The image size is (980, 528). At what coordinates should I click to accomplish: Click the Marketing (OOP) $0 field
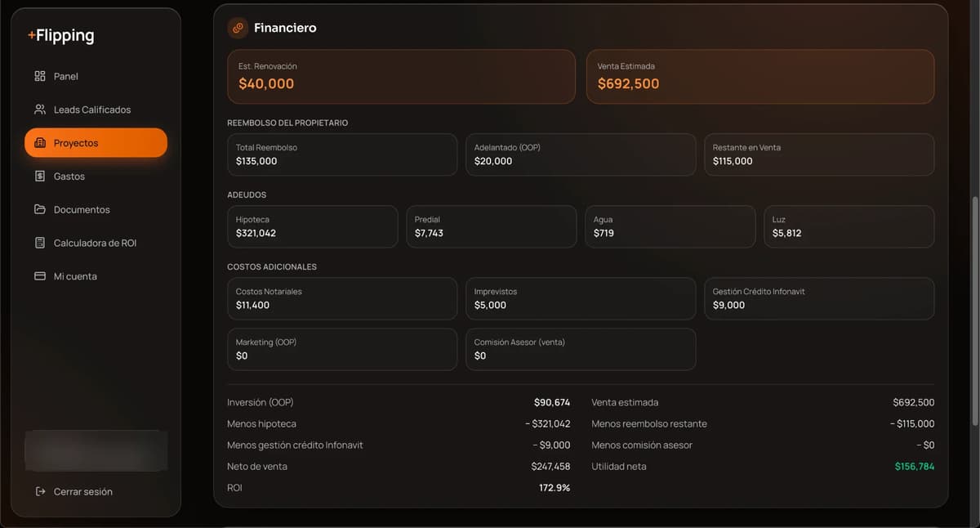(342, 349)
